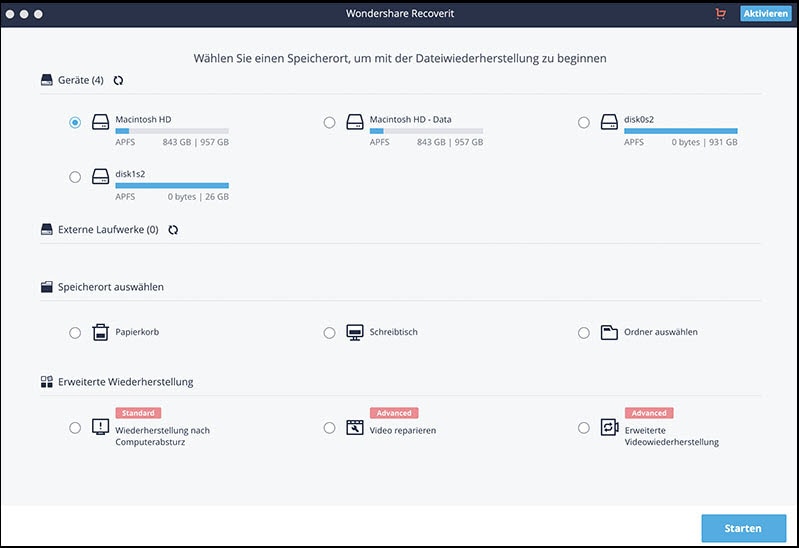Choose the Papierkorb radio option
The width and height of the screenshot is (799, 548).
(75, 333)
